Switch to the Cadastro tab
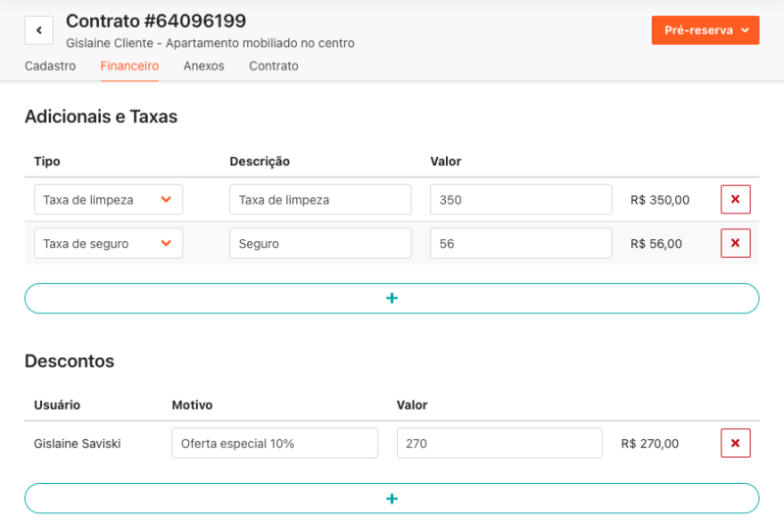Image resolution: width=784 pixels, height=532 pixels. [50, 67]
